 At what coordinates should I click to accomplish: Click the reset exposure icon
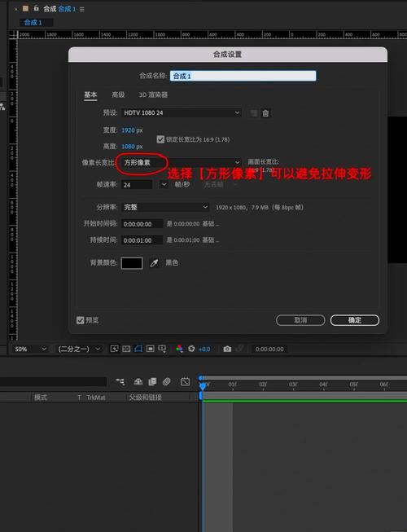[x=191, y=349]
